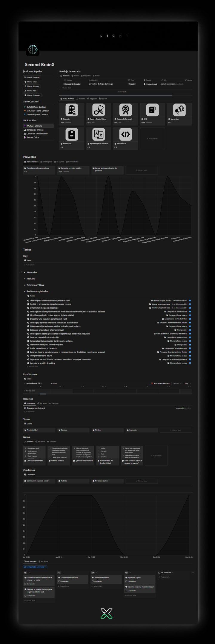This screenshot has width=215, height=644.
Task: Uncheck the Crea un plan de entrenamiento personalizado task
Action: tap(190, 301)
